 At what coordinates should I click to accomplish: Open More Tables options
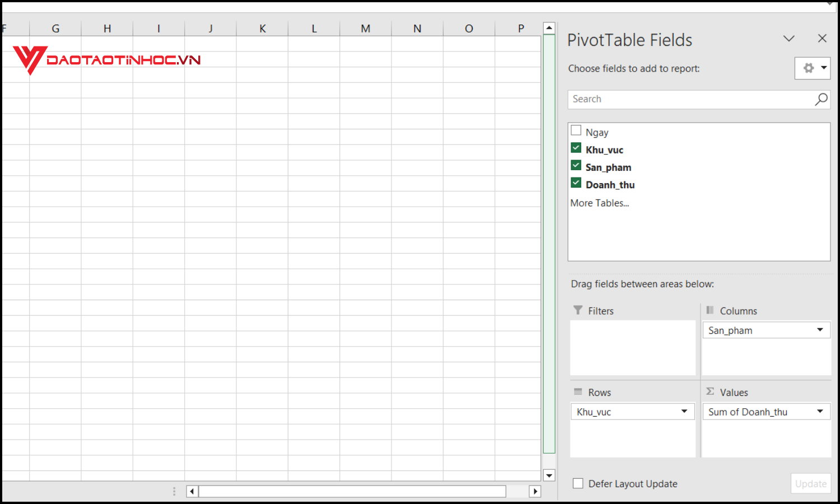click(x=599, y=203)
